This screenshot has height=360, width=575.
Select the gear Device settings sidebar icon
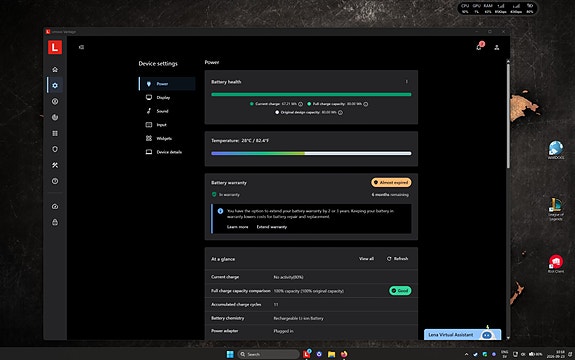click(55, 85)
